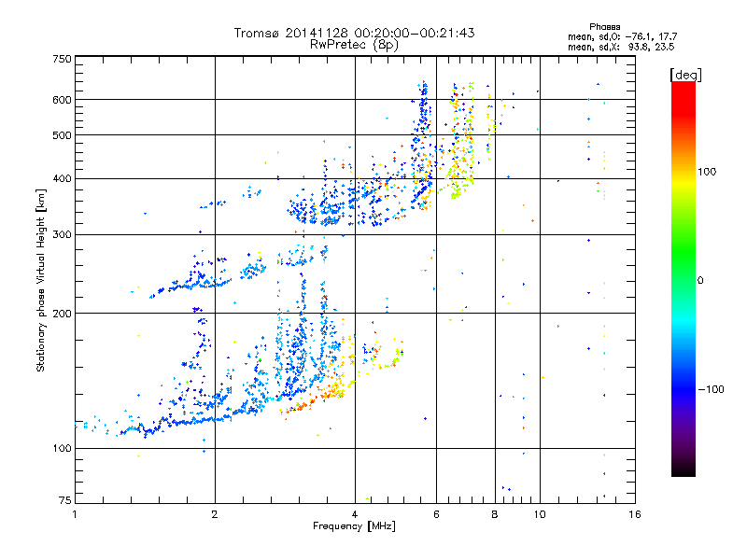Click the x-axis tick label '6'

click(436, 514)
